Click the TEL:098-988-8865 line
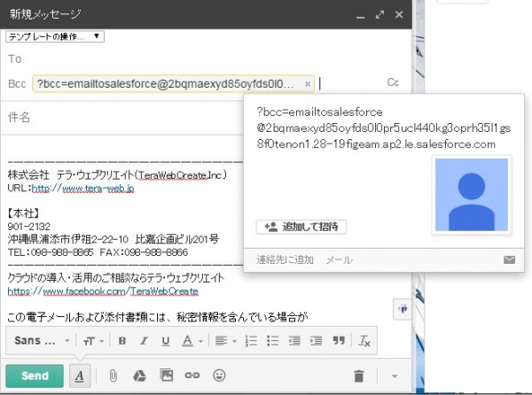This screenshot has width=532, height=395. 98,252
